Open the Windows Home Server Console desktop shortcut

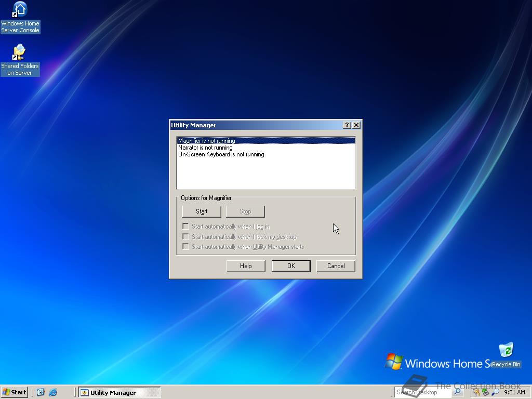pos(20,18)
